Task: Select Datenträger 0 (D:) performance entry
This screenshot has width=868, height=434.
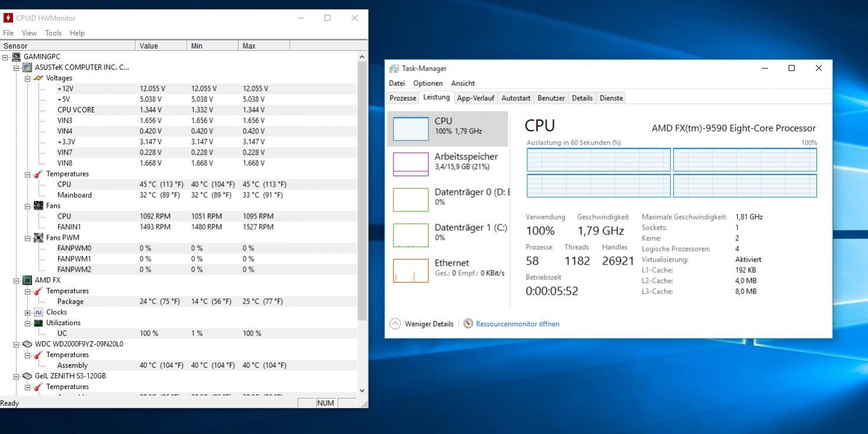Action: pos(449,200)
